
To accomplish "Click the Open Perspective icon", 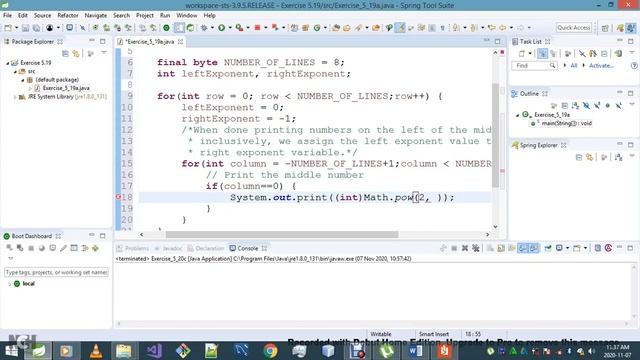I will pos(605,28).
